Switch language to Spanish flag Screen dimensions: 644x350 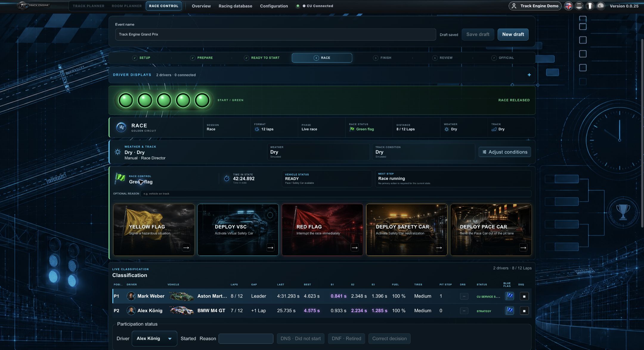click(600, 6)
